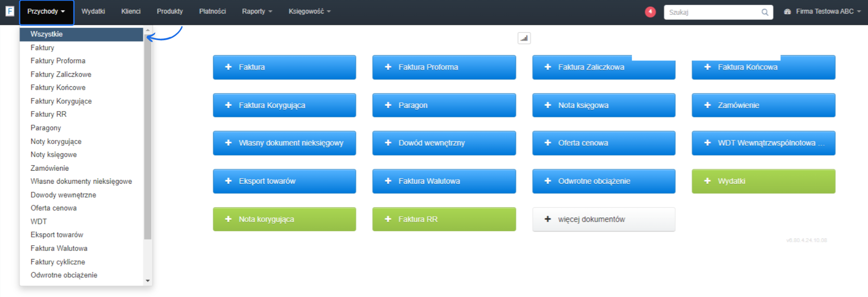Add WDT Wewnątrzwspólnotowa document

click(x=764, y=143)
